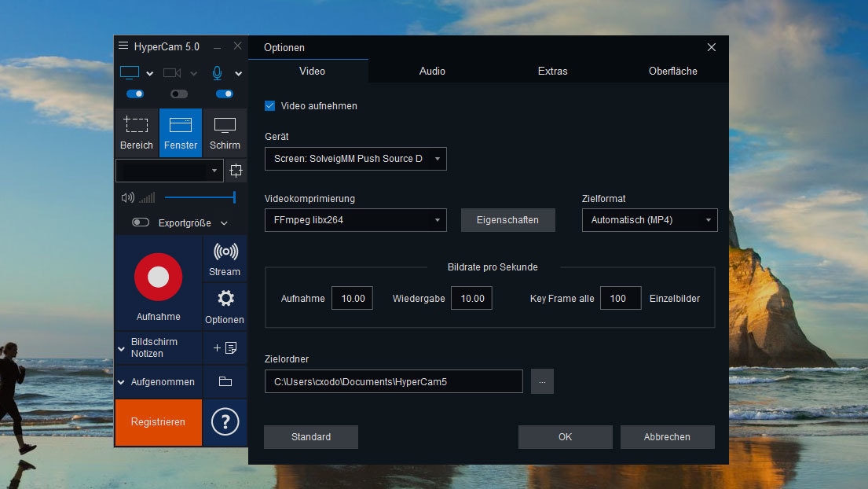Click the window picker crosshair icon
Viewport: 868px width, 489px height.
pyautogui.click(x=236, y=171)
